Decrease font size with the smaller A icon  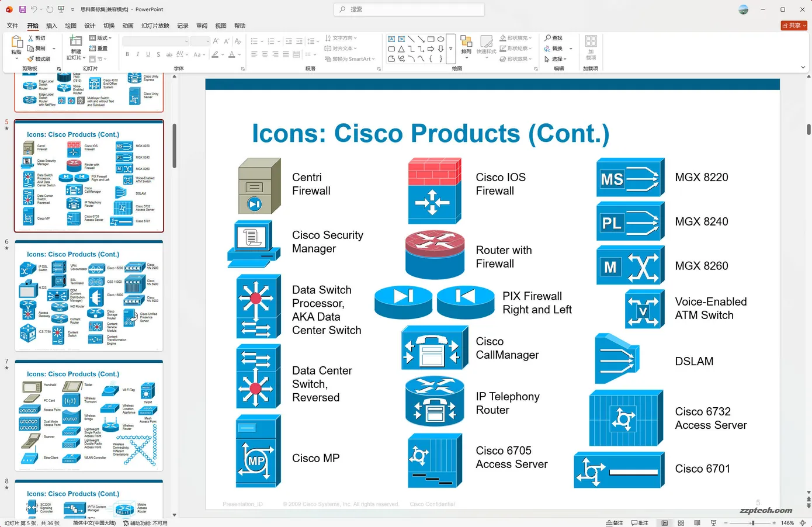coord(227,41)
